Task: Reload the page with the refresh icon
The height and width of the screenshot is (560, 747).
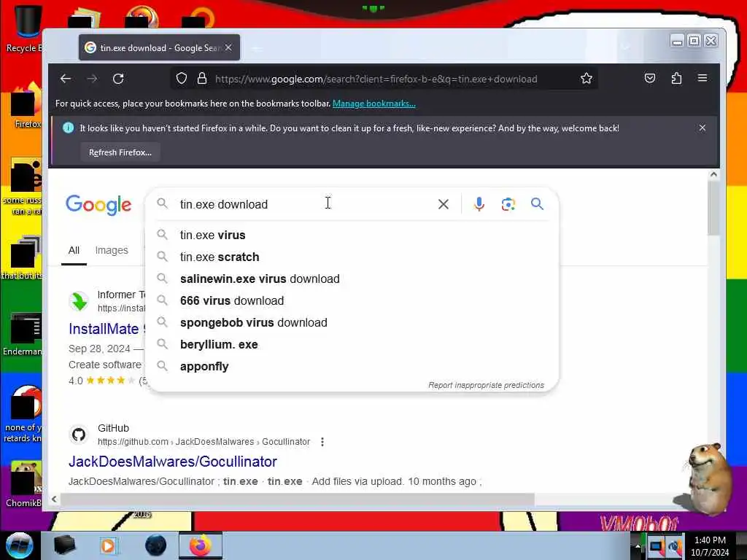Action: point(118,79)
